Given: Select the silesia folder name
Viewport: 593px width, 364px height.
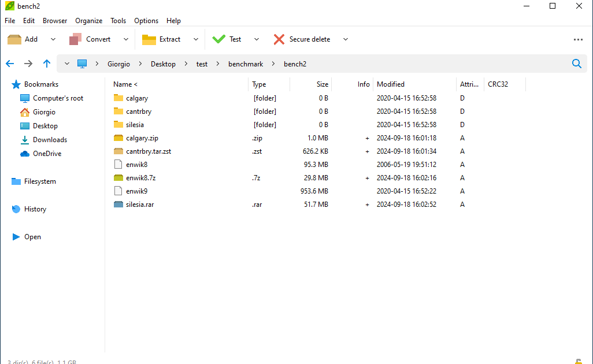Looking at the screenshot, I should coord(135,125).
